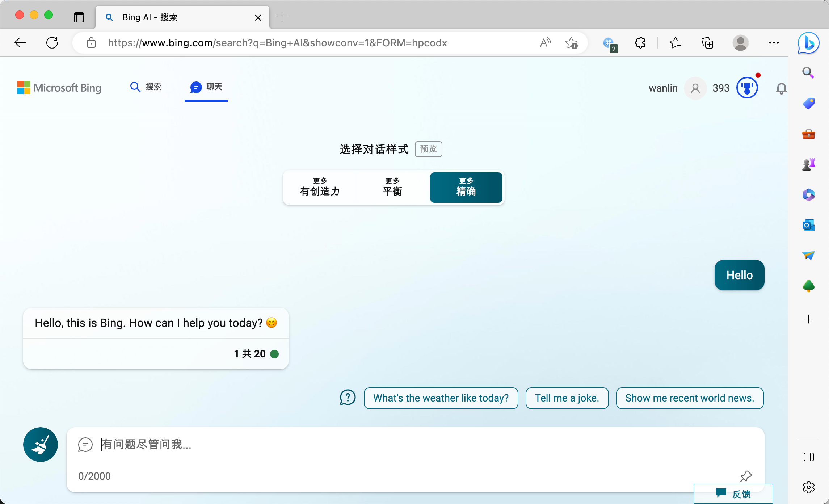Open sidebar Tools briefcase icon
Screen dimensions: 829x504
(808, 134)
